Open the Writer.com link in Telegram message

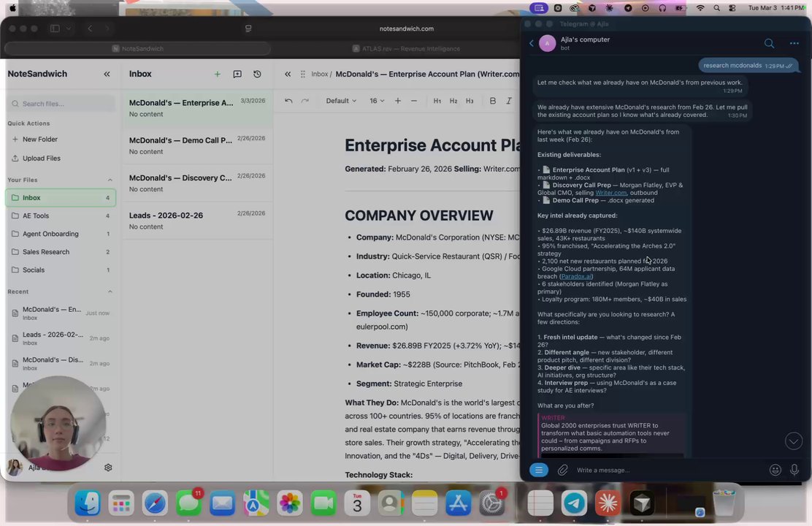[x=610, y=193]
